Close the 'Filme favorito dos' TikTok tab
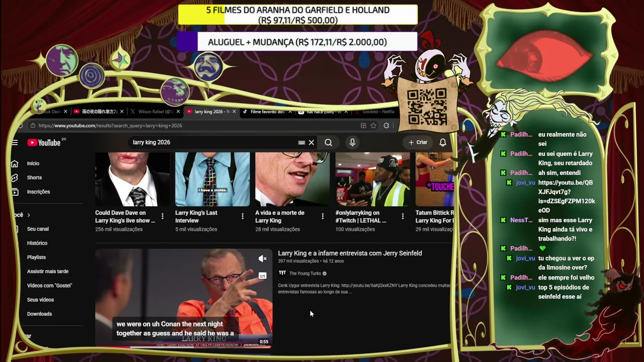Screen dimensions: 644x362 pos(290,112)
